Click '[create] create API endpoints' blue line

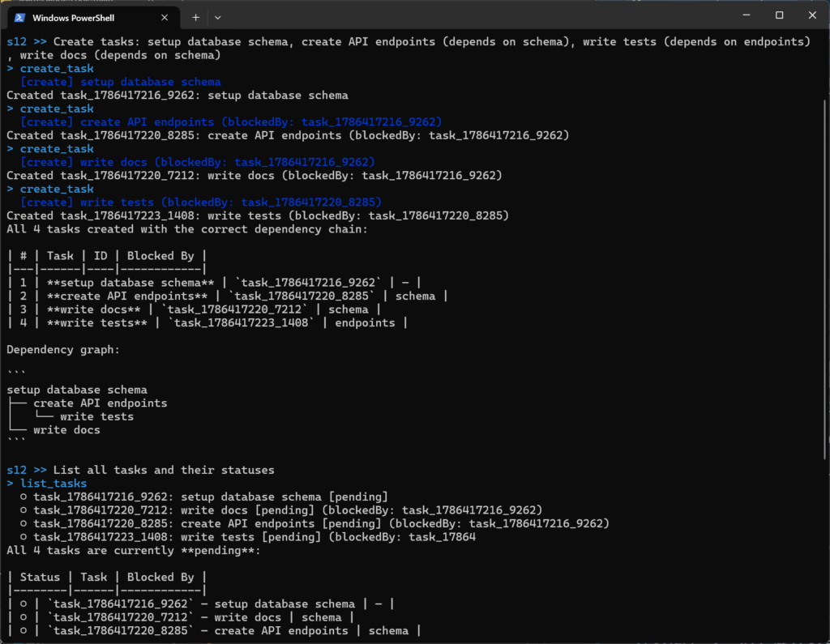point(231,122)
